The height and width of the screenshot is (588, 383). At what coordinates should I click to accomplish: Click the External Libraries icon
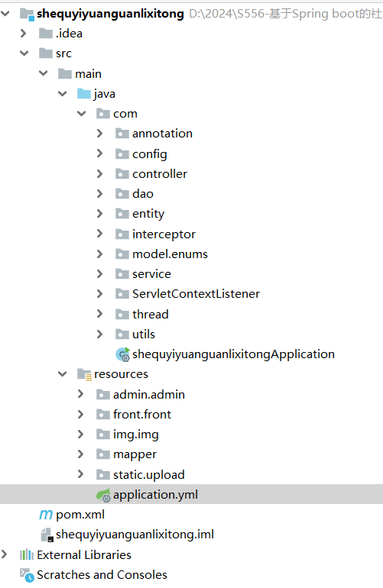(x=27, y=554)
